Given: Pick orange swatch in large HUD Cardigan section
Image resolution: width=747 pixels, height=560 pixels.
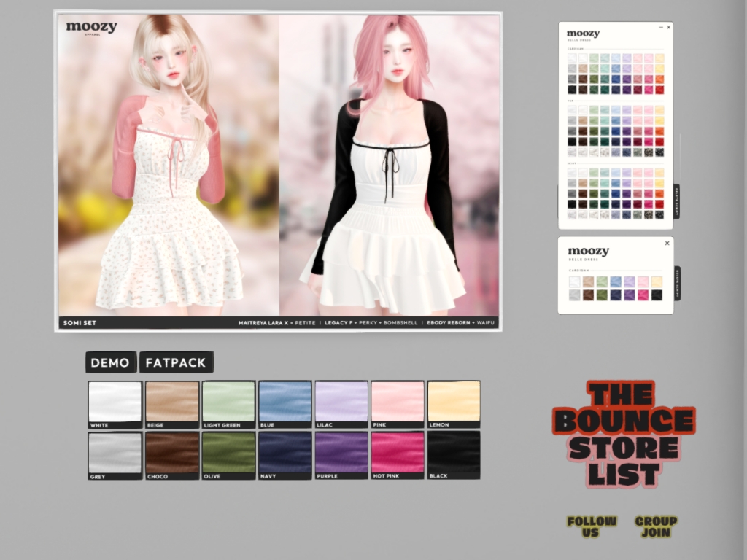Looking at the screenshot, I should tap(659, 79).
